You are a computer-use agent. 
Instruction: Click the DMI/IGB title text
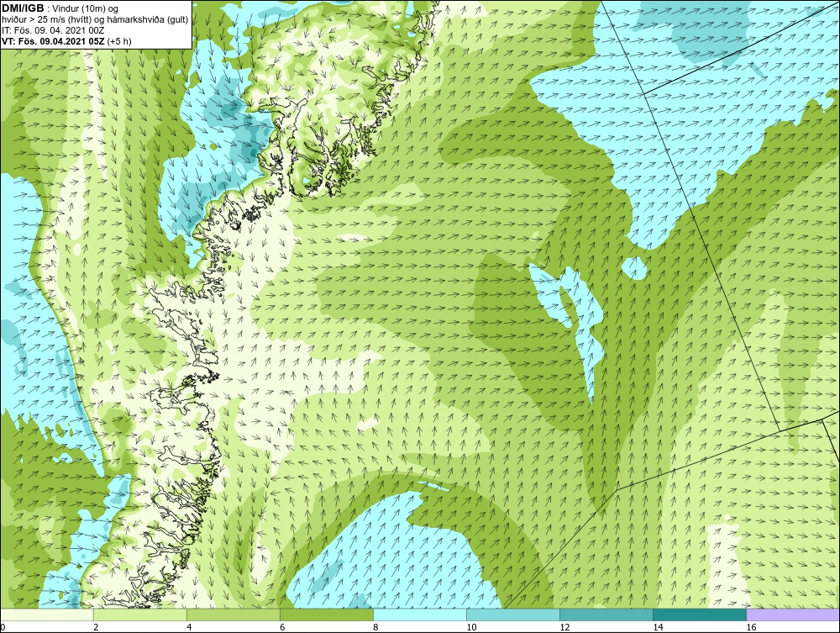[x=23, y=8]
